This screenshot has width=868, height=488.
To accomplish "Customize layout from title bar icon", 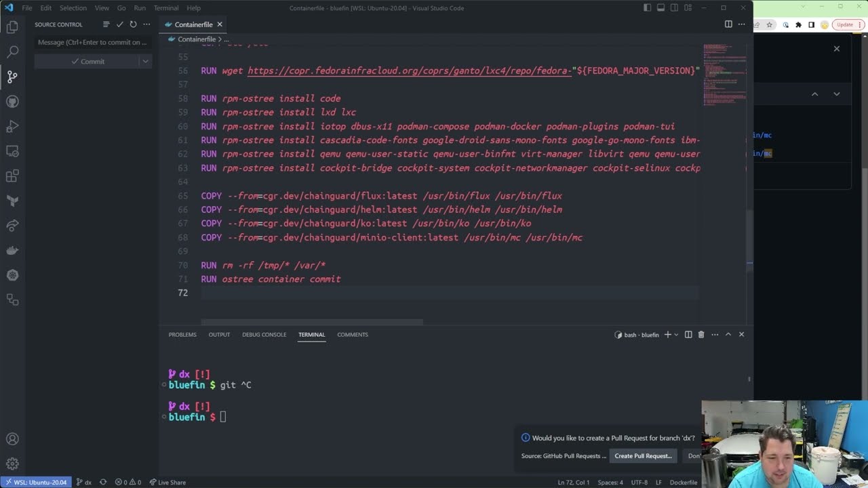I will [x=688, y=8].
